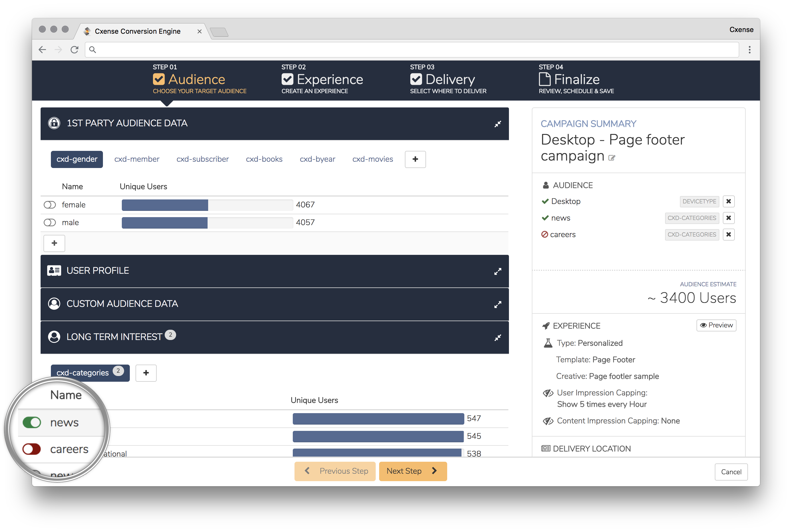Image resolution: width=792 pixels, height=532 pixels.
Task: Close the Cxense Conversion Engine tab
Action: tap(199, 31)
